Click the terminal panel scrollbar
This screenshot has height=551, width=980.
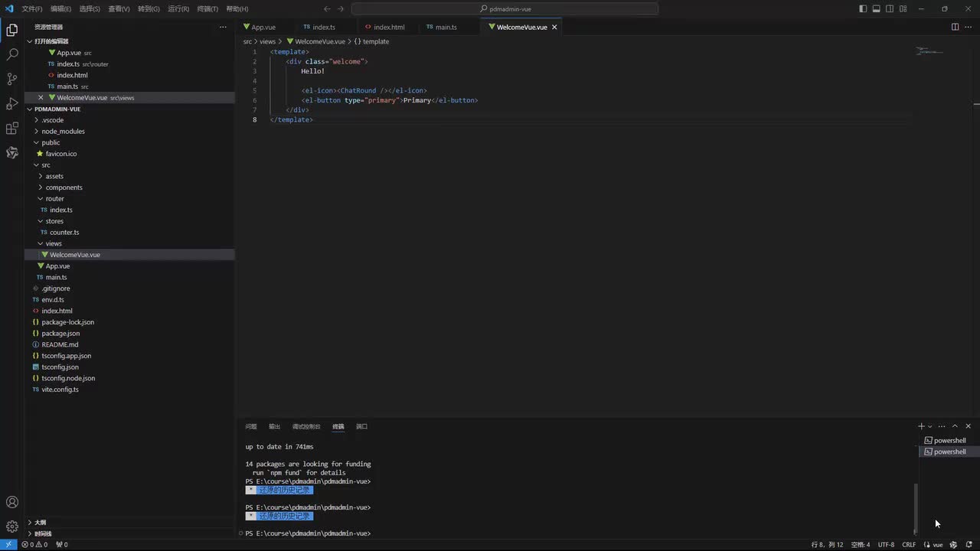click(x=915, y=508)
